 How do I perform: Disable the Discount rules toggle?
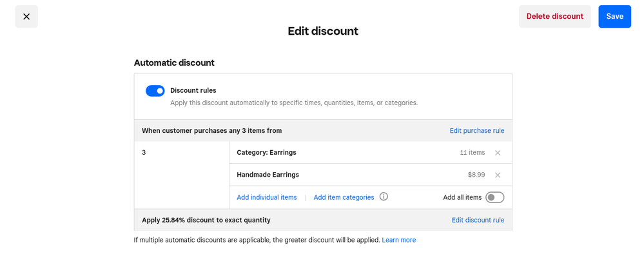tap(155, 91)
